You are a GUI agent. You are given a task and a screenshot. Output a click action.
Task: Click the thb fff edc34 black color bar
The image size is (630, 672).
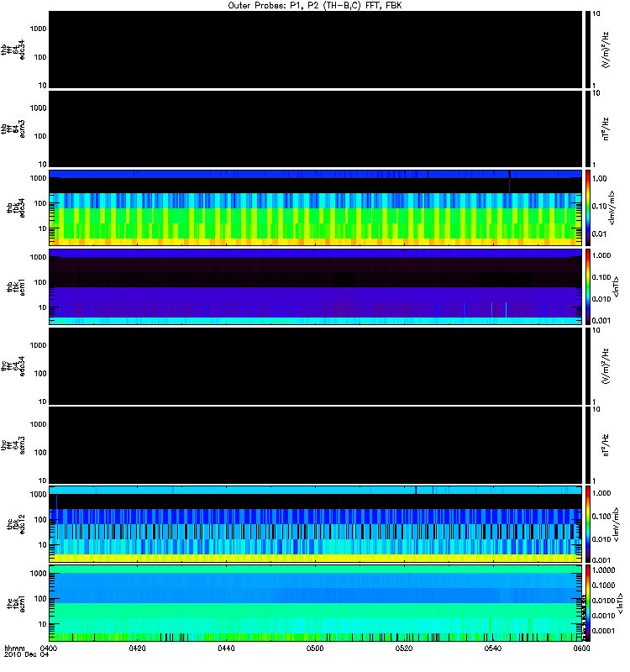click(x=587, y=50)
